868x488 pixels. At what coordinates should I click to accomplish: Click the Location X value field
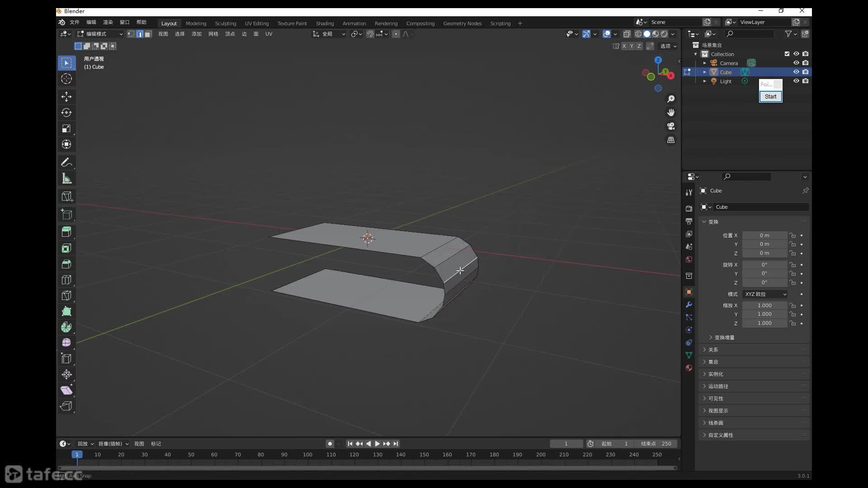tap(764, 235)
